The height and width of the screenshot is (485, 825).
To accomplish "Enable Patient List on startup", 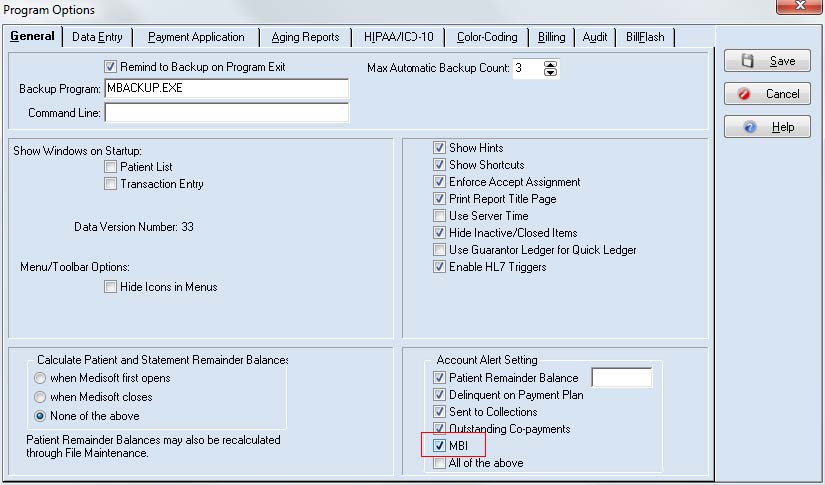I will [x=111, y=167].
